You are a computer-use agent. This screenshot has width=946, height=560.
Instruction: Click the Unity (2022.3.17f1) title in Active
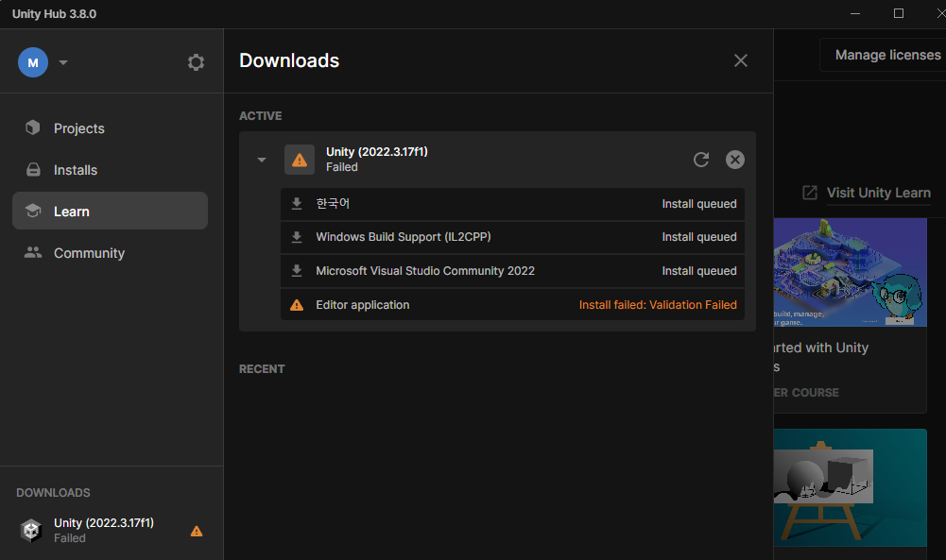point(377,152)
